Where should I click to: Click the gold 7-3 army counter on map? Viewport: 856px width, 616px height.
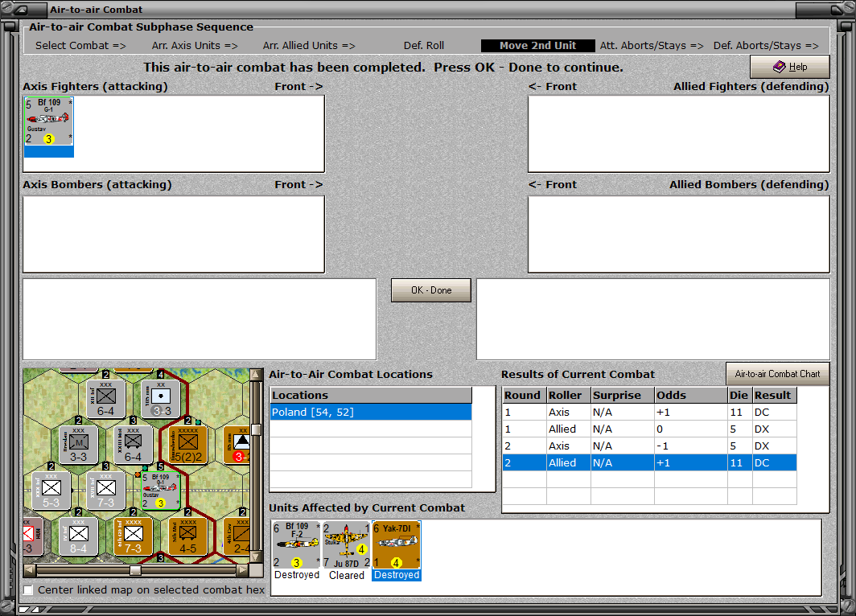[x=134, y=536]
